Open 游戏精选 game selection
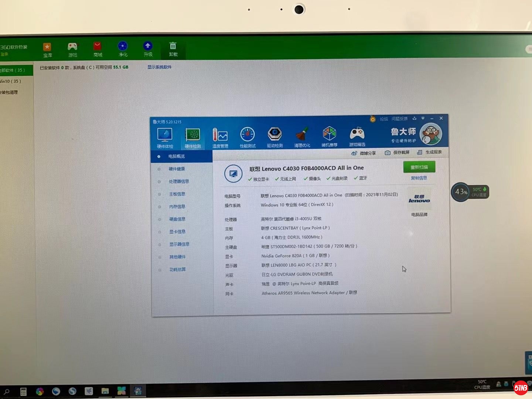532x399 pixels. (357, 136)
